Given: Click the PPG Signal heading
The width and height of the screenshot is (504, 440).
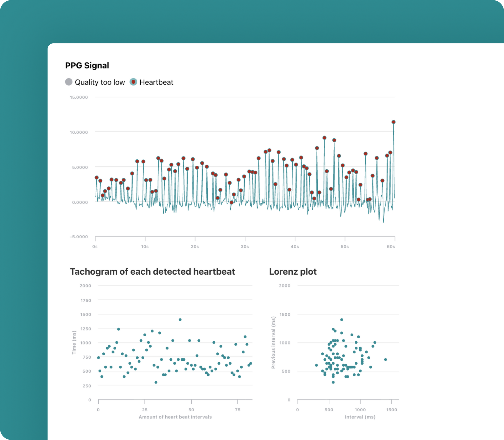Looking at the screenshot, I should point(87,65).
